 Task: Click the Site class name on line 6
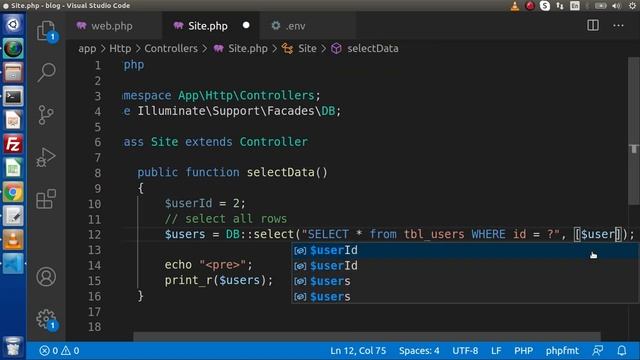point(164,142)
